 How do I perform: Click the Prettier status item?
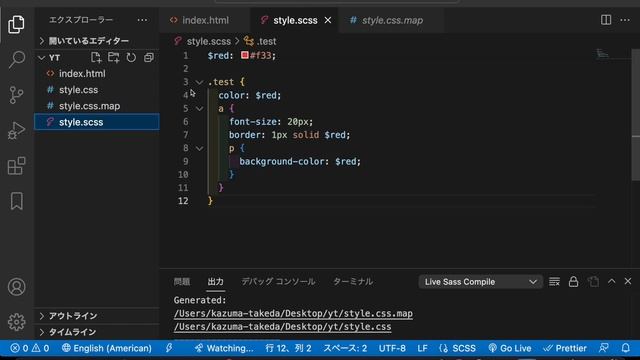click(x=565, y=348)
